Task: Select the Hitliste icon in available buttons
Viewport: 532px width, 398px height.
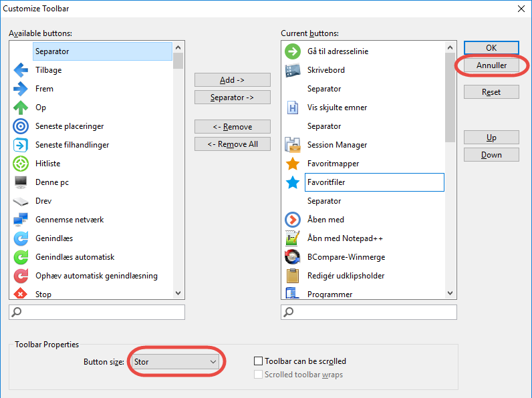Action: click(x=21, y=164)
